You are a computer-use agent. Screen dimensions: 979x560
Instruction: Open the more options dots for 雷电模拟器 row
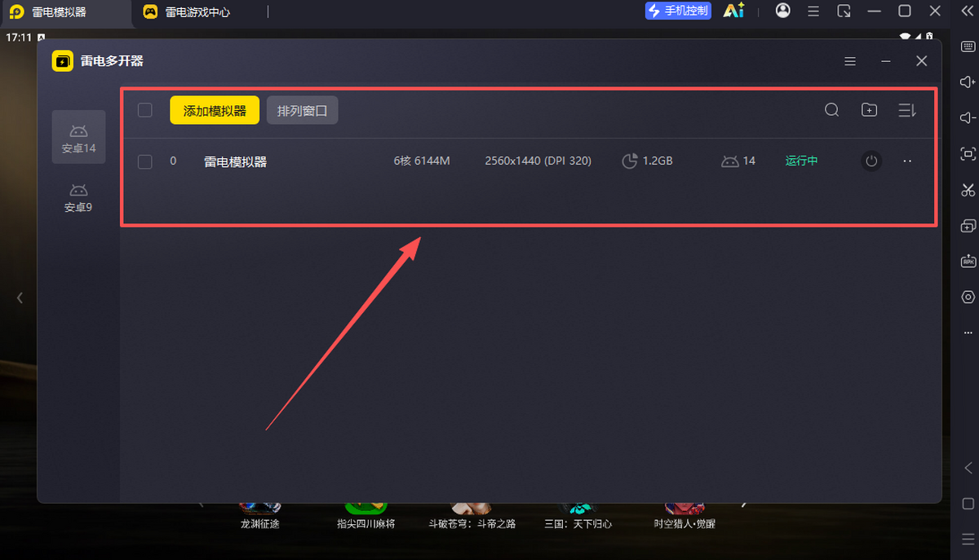pyautogui.click(x=907, y=161)
